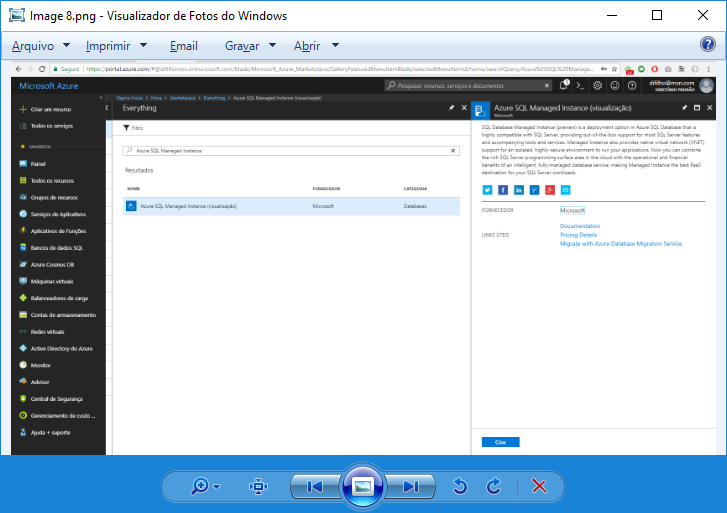Open the Arquivo menu
727x513 pixels.
tap(39, 46)
